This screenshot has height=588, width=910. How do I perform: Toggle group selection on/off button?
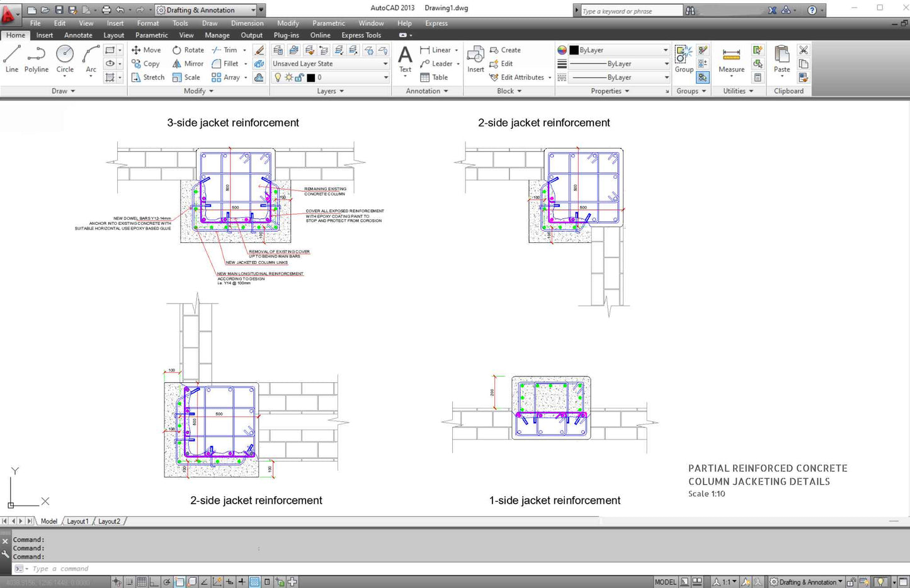(703, 77)
